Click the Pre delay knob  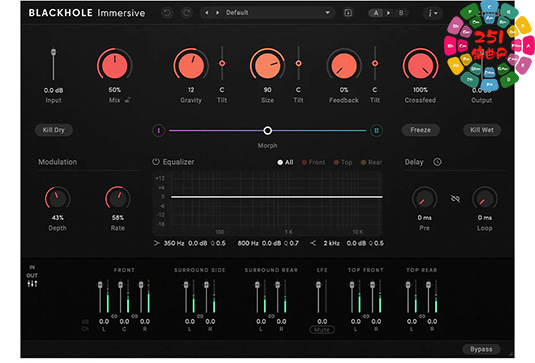(424, 199)
